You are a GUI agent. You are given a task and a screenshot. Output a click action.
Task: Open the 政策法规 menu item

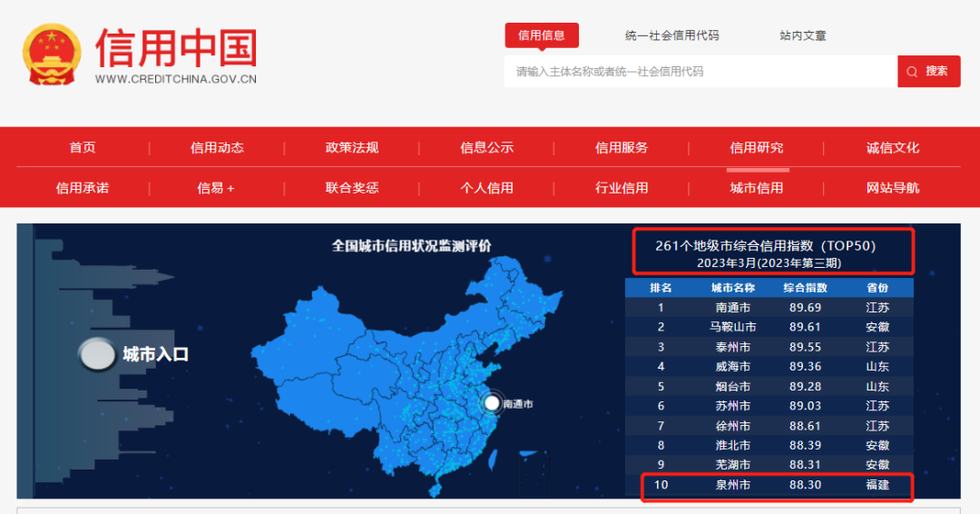click(352, 148)
